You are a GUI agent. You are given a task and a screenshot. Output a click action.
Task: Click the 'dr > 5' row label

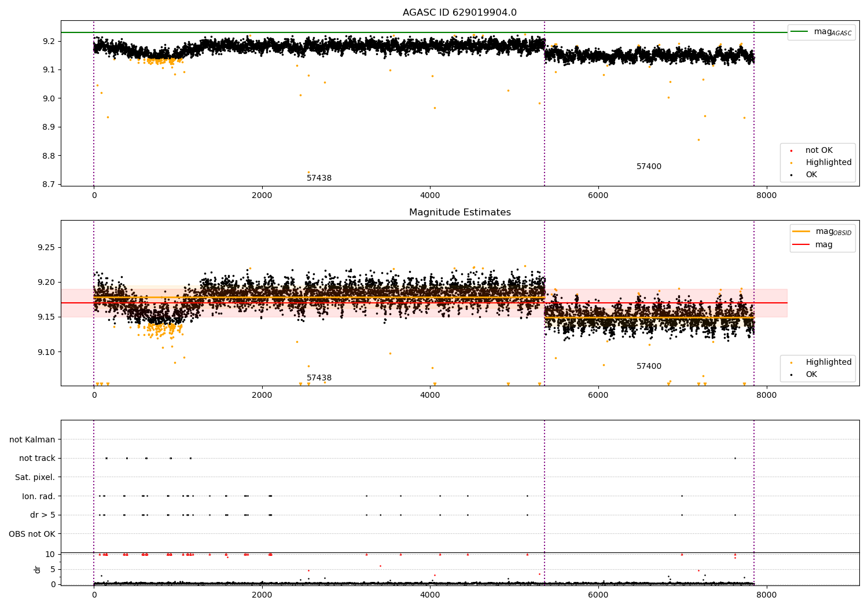pyautogui.click(x=43, y=515)
